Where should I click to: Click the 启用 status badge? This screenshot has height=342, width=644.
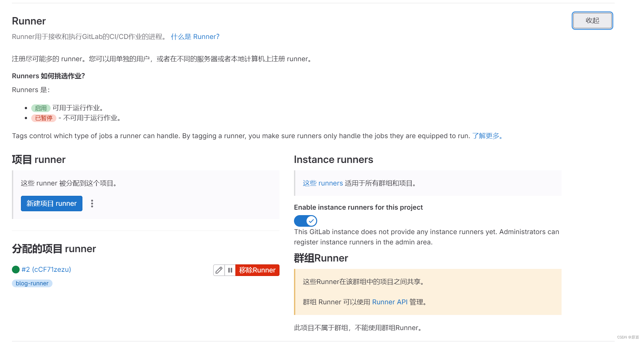[41, 108]
